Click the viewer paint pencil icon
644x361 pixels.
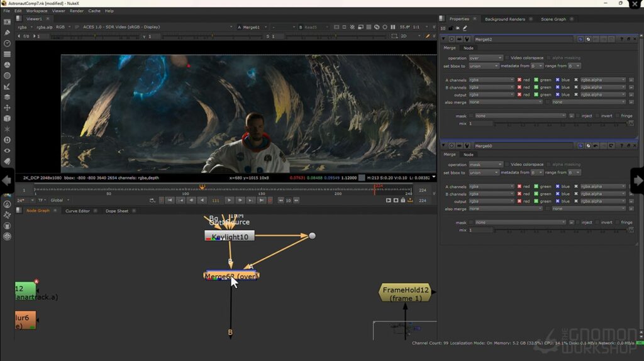tap(428, 36)
